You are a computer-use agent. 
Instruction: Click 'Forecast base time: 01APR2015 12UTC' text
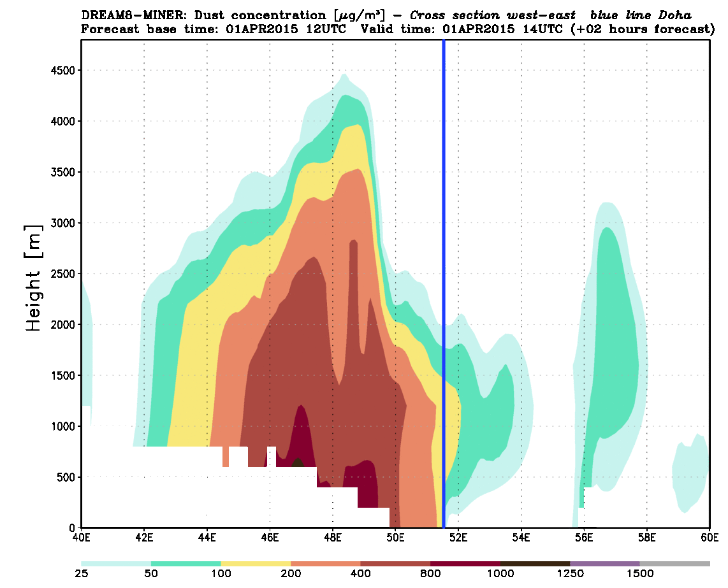pyautogui.click(x=214, y=29)
